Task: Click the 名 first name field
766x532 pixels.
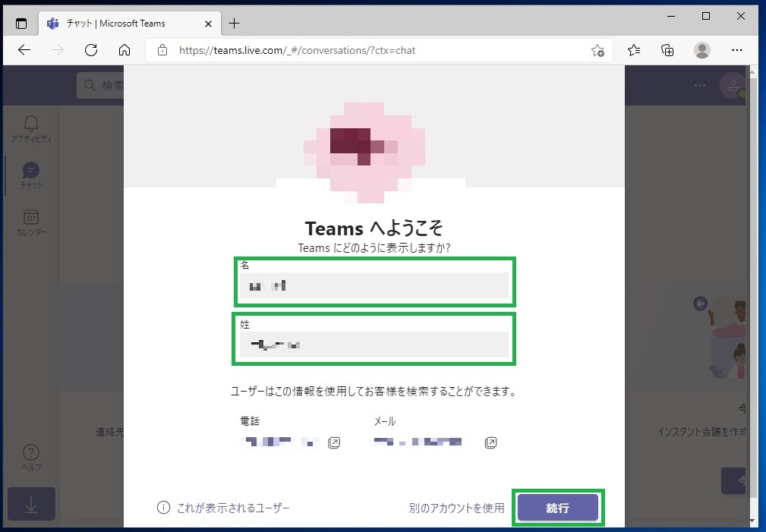Action: tap(374, 285)
